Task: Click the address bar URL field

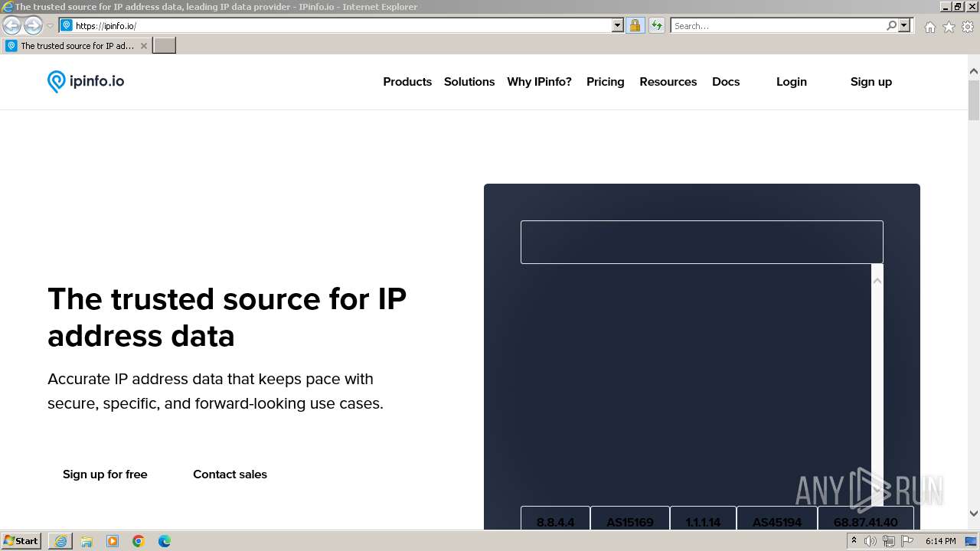Action: point(341,25)
